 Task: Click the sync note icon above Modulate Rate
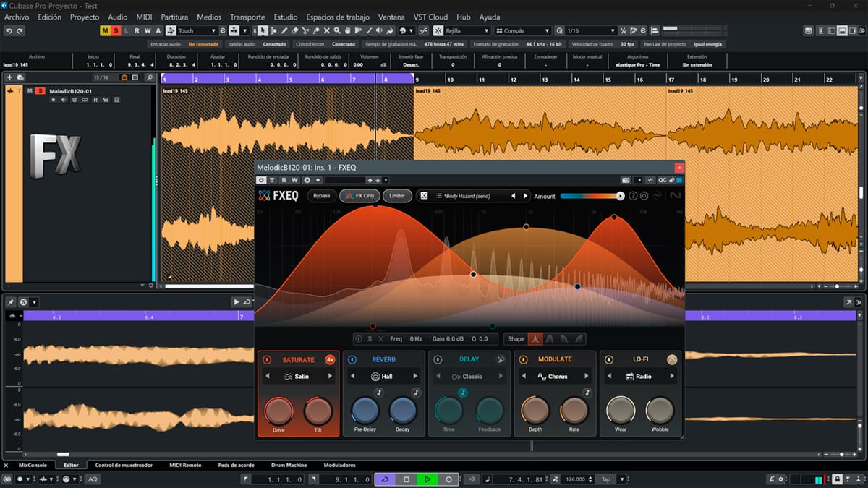click(x=587, y=393)
